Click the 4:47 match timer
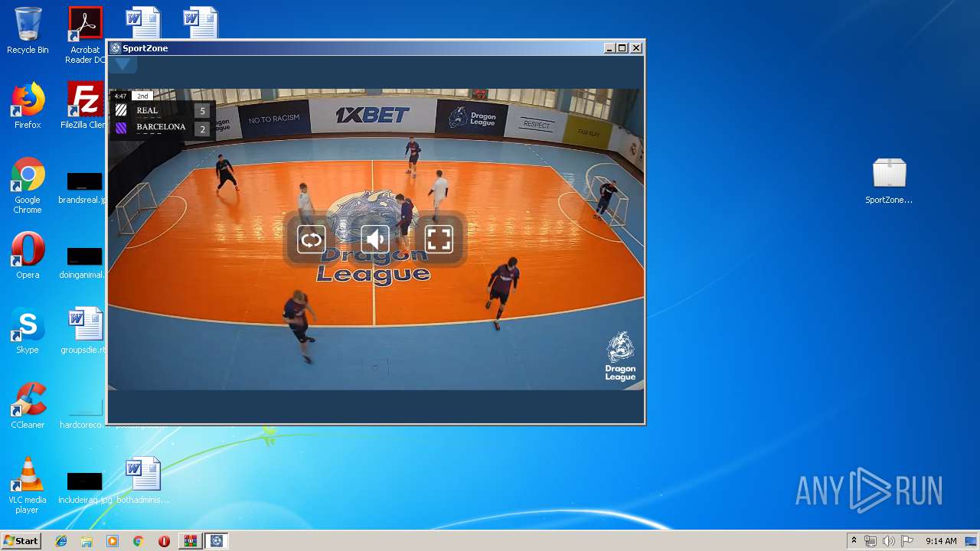The height and width of the screenshot is (551, 980). pyautogui.click(x=120, y=96)
